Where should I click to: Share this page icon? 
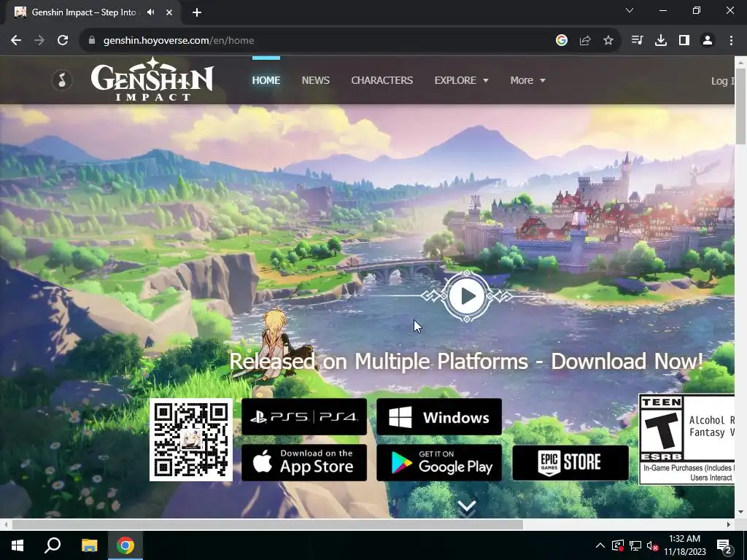(585, 41)
